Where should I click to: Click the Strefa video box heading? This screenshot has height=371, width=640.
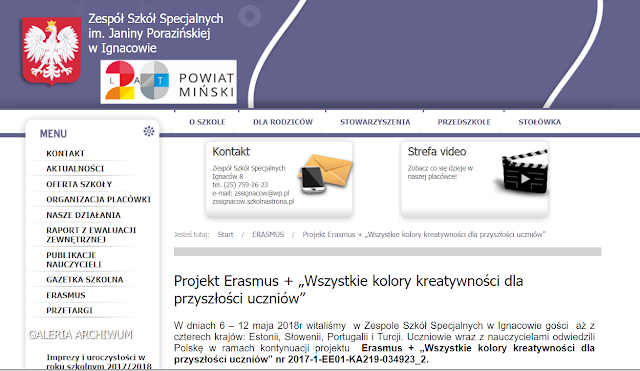pos(437,151)
